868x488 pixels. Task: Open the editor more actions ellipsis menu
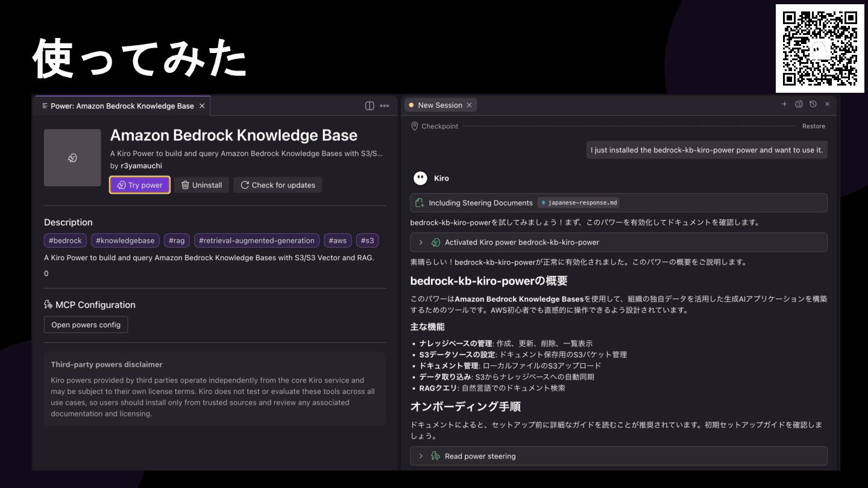[385, 106]
